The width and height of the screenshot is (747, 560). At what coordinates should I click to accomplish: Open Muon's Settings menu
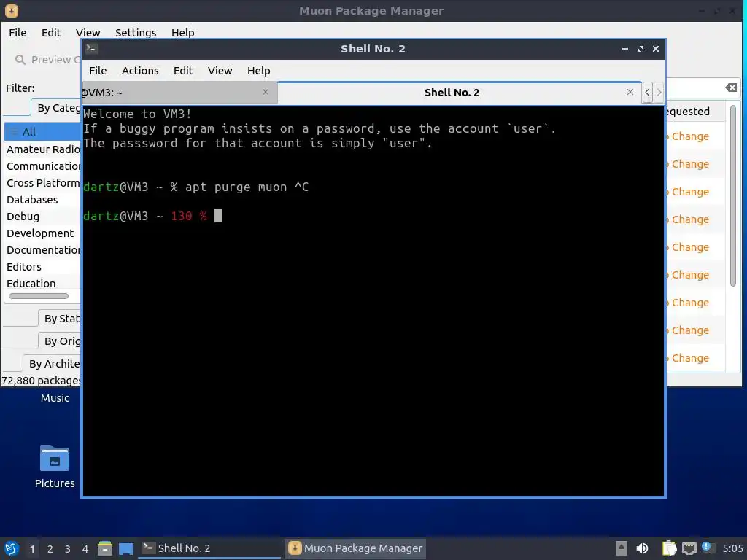point(136,33)
